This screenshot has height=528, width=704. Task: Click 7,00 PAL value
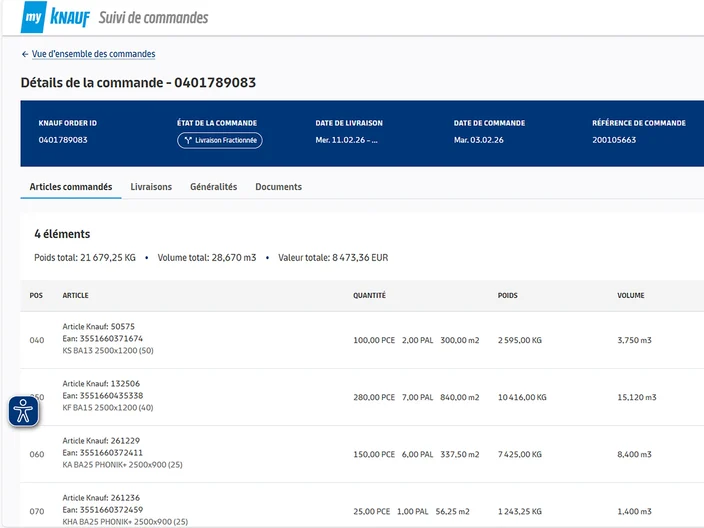pyautogui.click(x=418, y=397)
